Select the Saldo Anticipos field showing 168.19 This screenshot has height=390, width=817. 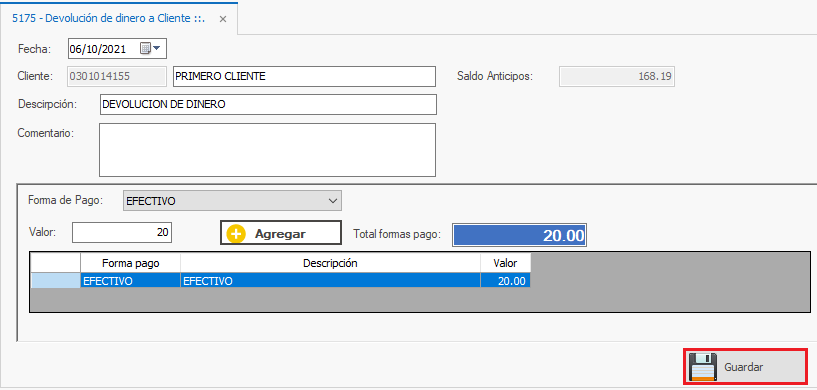click(x=617, y=76)
